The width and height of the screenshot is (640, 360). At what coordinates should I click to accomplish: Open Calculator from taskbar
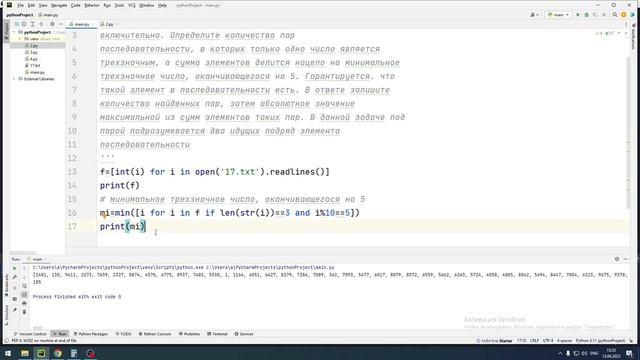pyautogui.click(x=74, y=353)
